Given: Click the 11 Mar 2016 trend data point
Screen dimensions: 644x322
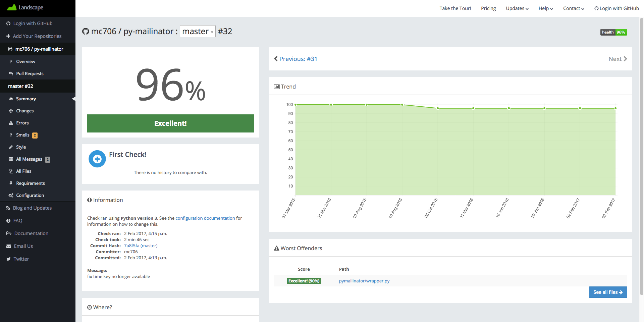Looking at the screenshot, I should coord(473,108).
